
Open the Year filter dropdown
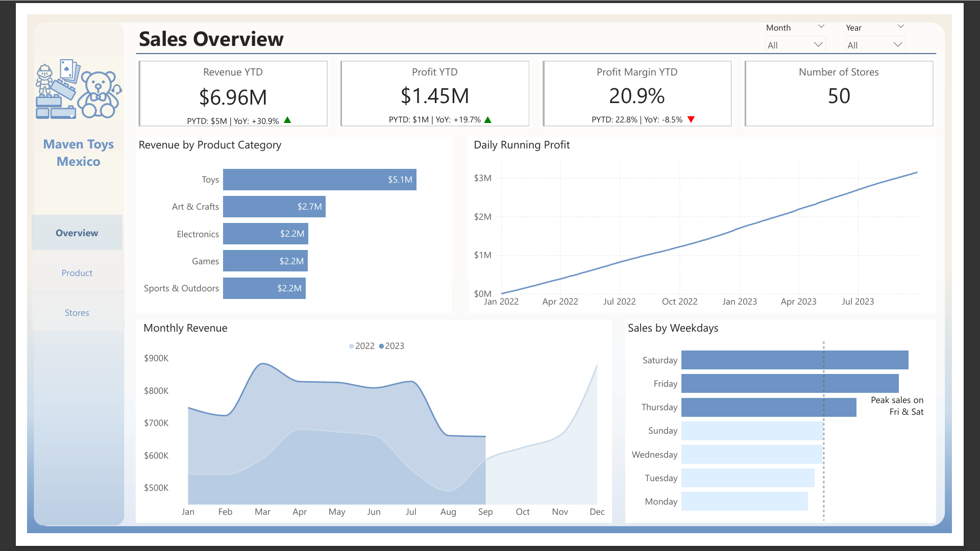(x=900, y=27)
